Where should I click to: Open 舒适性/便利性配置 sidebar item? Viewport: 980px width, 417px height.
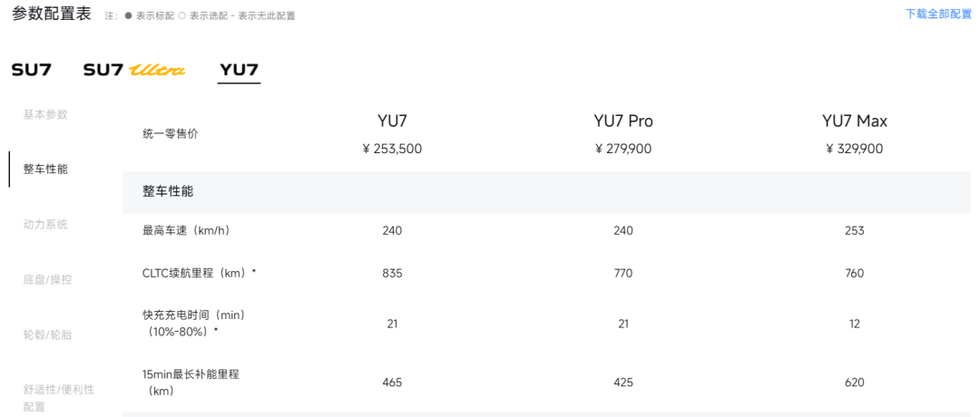coord(59,398)
